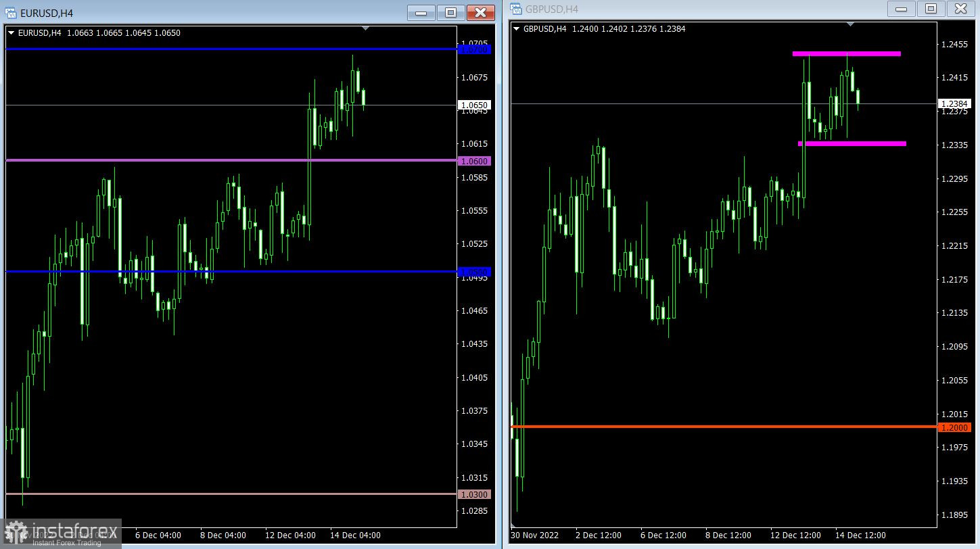Select the orange 1.2000 line on GBPUSD
The width and height of the screenshot is (980, 549).
[x=724, y=427]
